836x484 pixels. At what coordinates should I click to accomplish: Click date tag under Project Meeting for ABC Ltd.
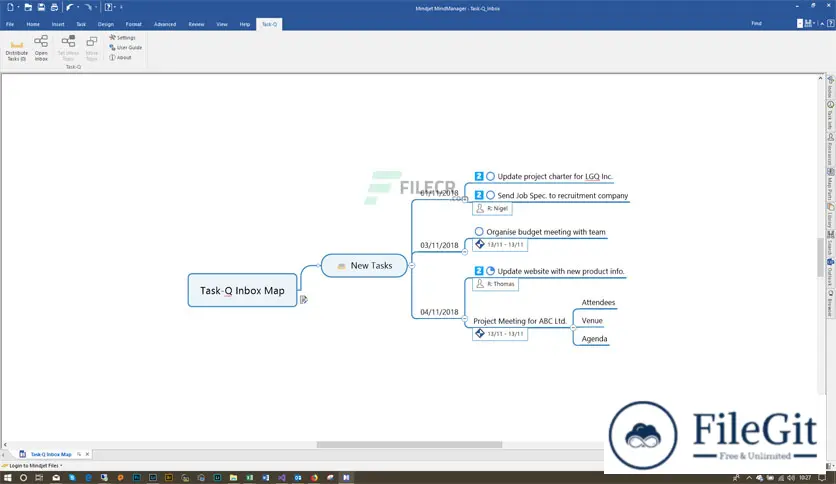[x=500, y=334]
